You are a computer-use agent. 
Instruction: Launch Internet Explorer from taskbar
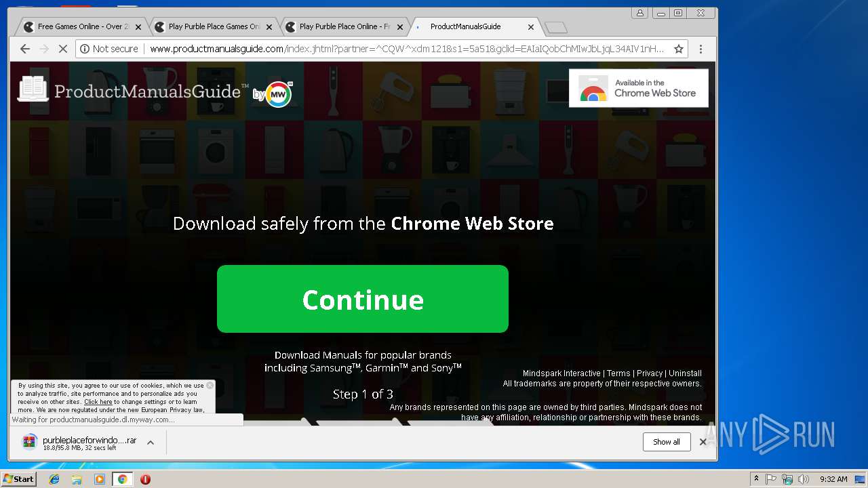(x=54, y=479)
